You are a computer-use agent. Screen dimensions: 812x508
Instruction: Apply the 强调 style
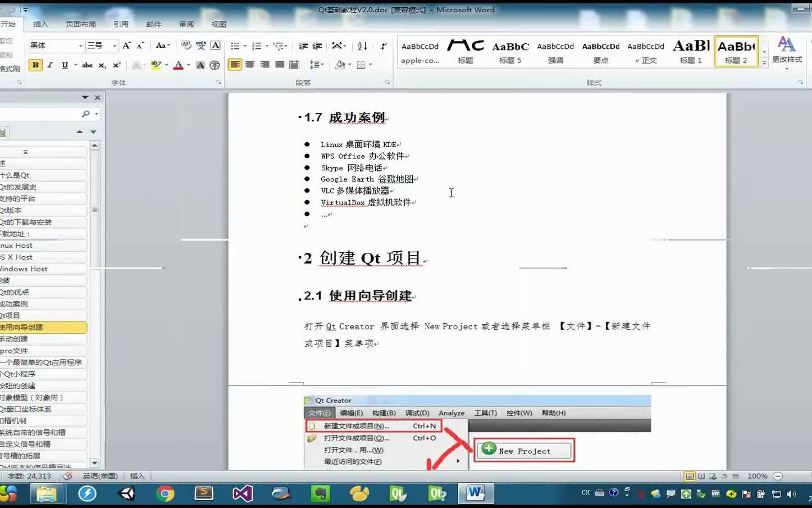(x=555, y=52)
